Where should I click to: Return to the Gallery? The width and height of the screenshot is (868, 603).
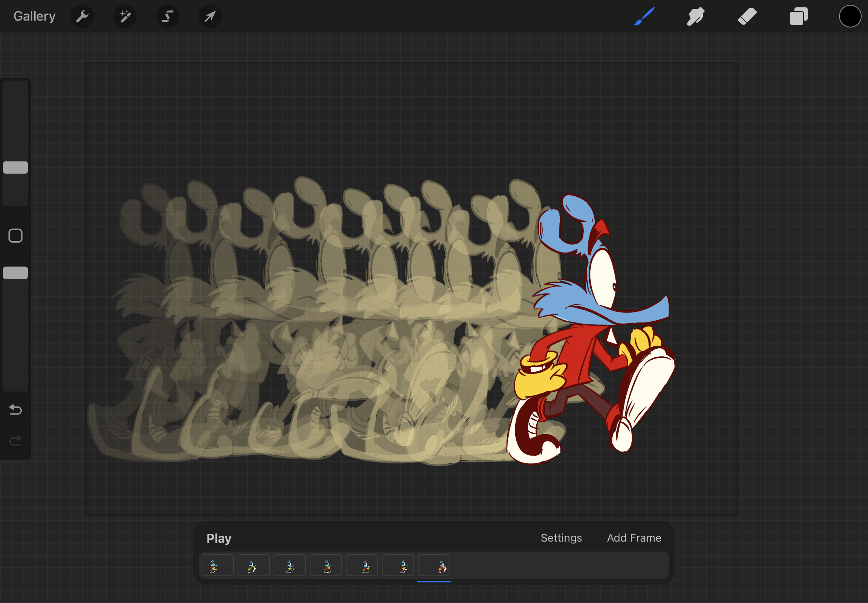click(x=34, y=16)
